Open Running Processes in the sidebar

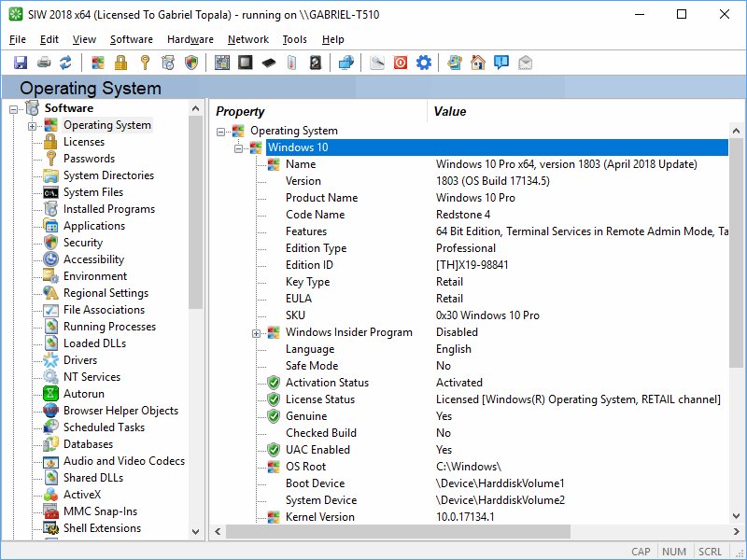[x=109, y=327]
